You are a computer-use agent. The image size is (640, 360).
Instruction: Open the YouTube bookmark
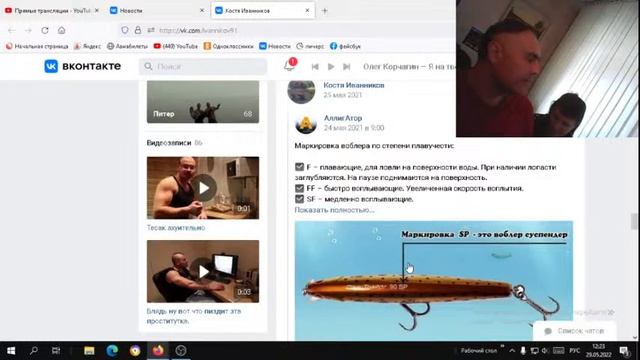pos(176,46)
